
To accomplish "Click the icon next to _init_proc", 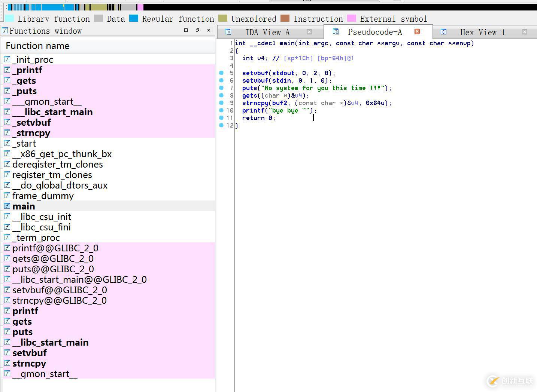I will [x=7, y=59].
